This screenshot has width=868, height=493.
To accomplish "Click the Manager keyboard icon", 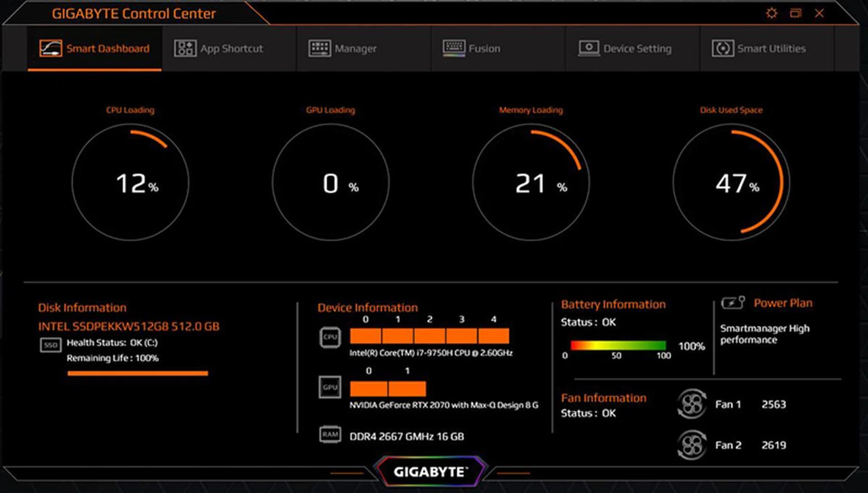I will [320, 47].
